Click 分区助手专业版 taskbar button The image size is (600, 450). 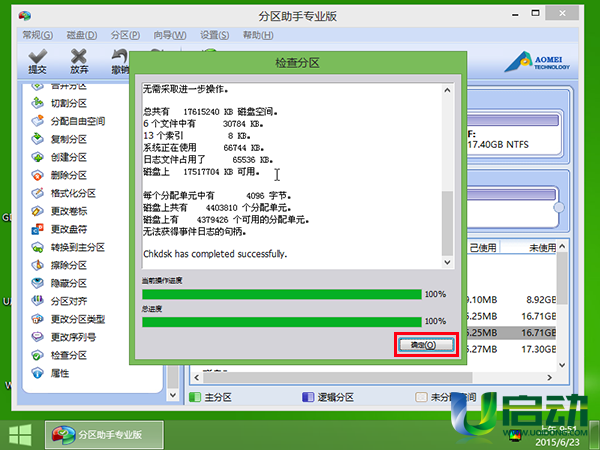coord(104,435)
